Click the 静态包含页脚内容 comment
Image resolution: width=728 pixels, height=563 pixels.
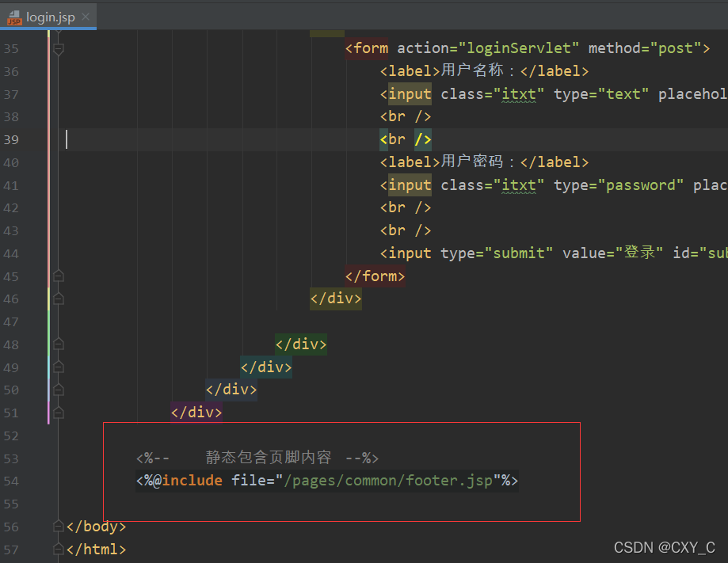(269, 458)
